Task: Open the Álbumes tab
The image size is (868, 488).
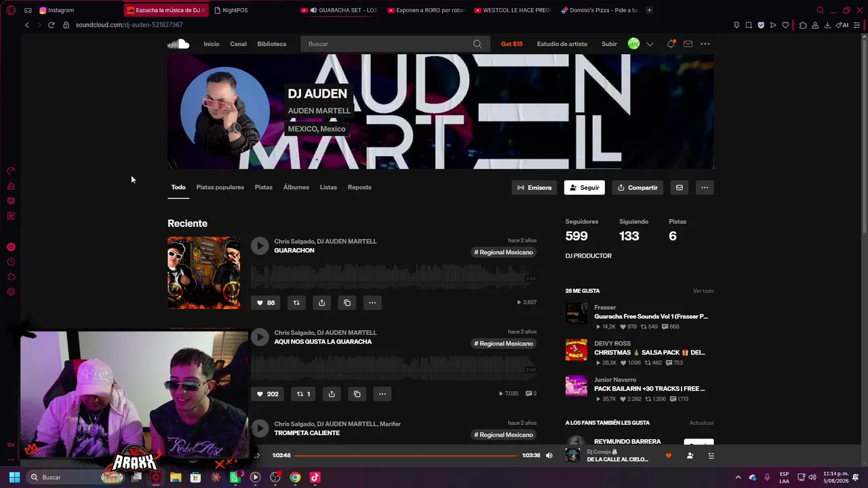Action: 296,187
